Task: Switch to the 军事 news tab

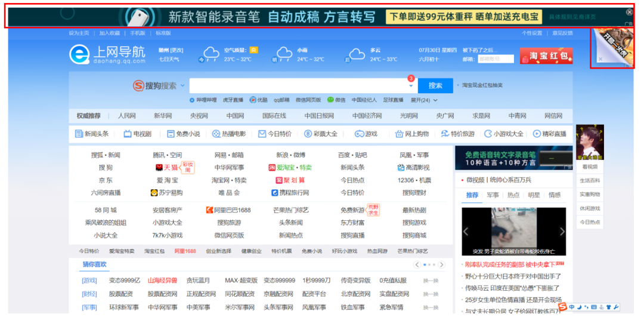Action: point(493,195)
